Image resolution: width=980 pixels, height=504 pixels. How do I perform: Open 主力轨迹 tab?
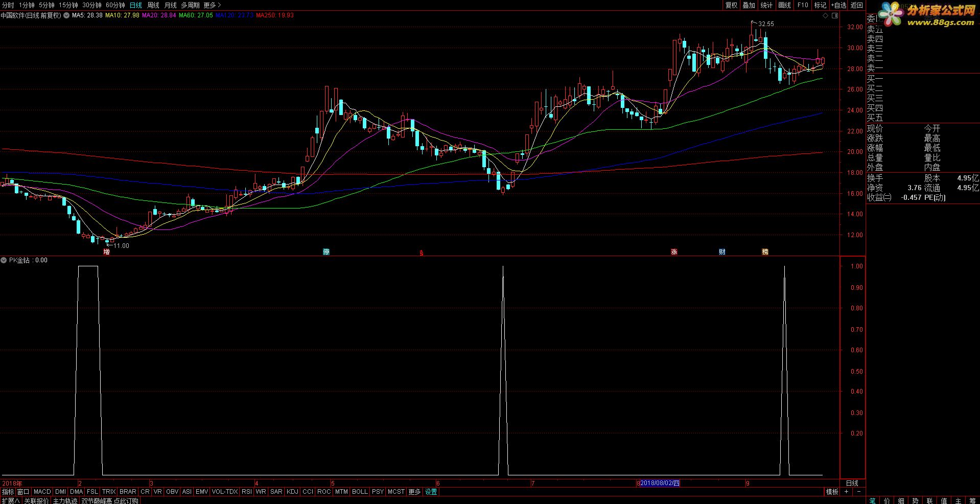coord(65,500)
